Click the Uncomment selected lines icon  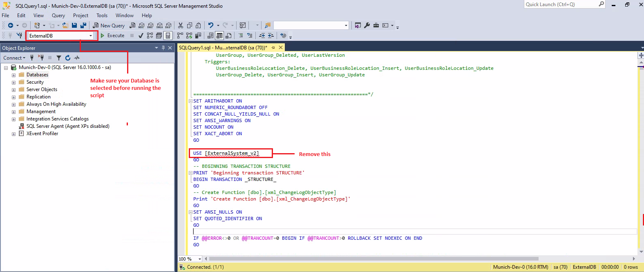[250, 36]
